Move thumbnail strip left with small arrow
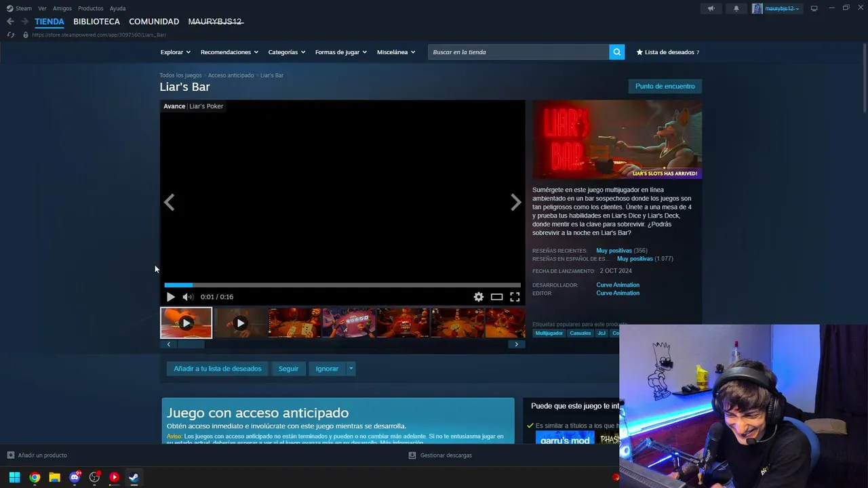 coord(169,344)
